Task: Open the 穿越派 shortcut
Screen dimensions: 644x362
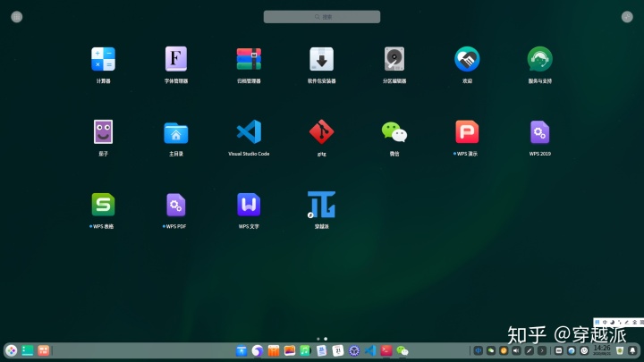Action: click(322, 205)
